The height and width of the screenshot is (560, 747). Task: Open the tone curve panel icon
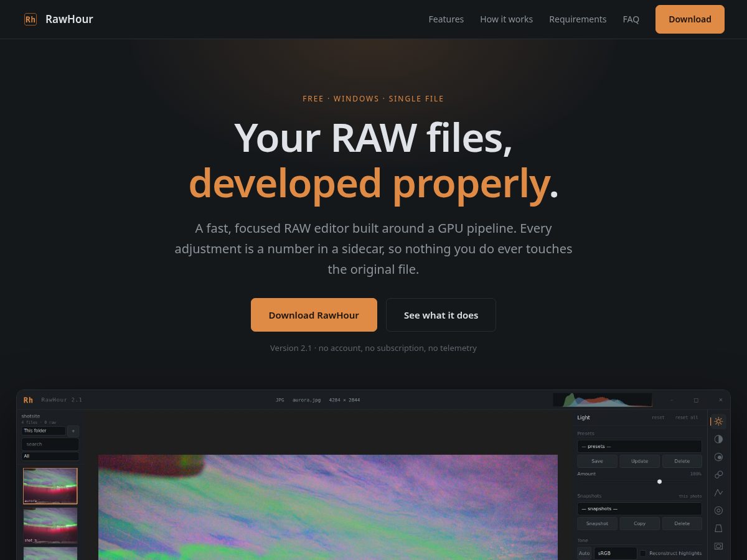point(718,492)
